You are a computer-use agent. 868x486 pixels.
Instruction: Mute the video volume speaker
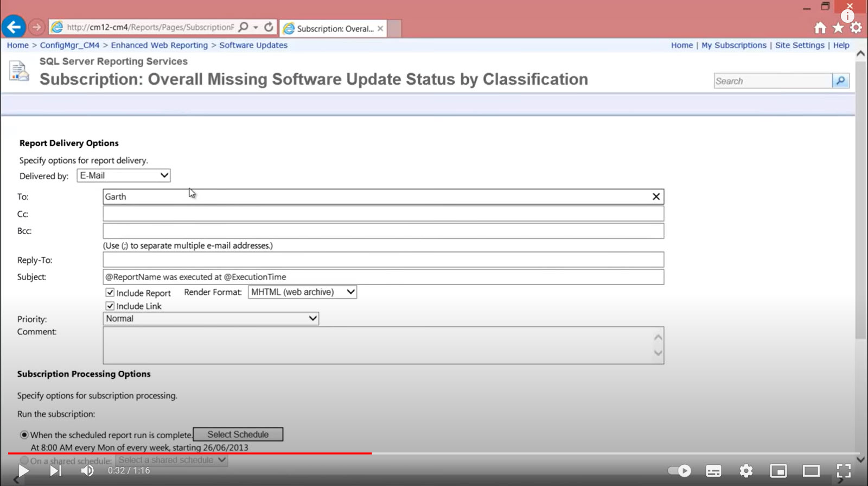pos(87,471)
